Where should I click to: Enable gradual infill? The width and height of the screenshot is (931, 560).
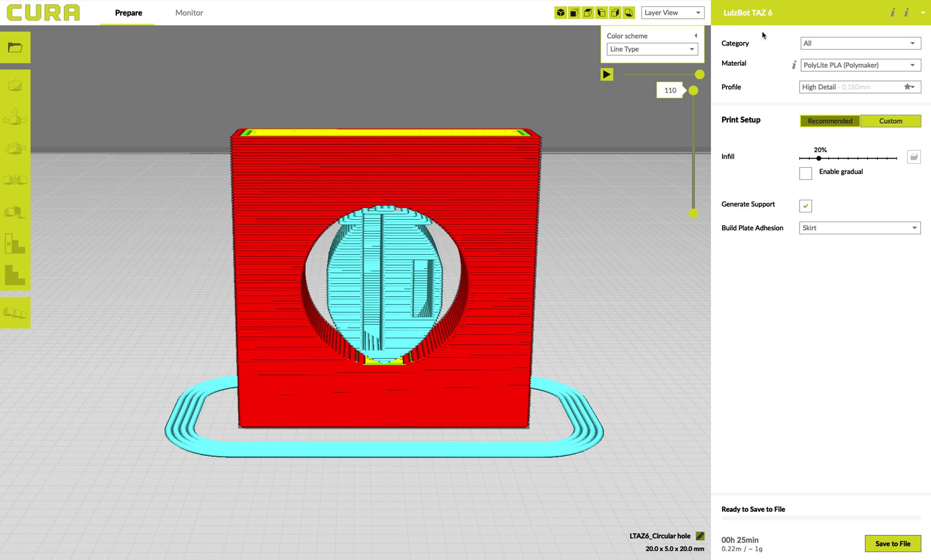[x=805, y=173]
